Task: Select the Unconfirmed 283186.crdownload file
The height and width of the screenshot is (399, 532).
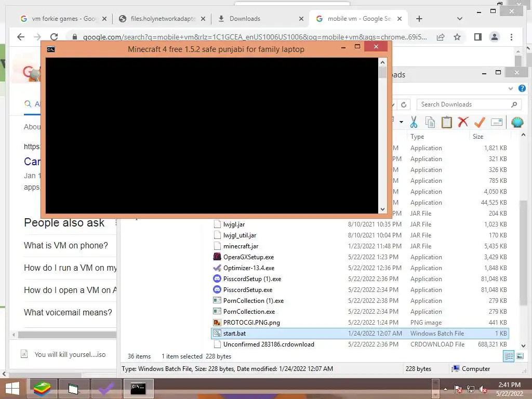Action: tap(360, 344)
